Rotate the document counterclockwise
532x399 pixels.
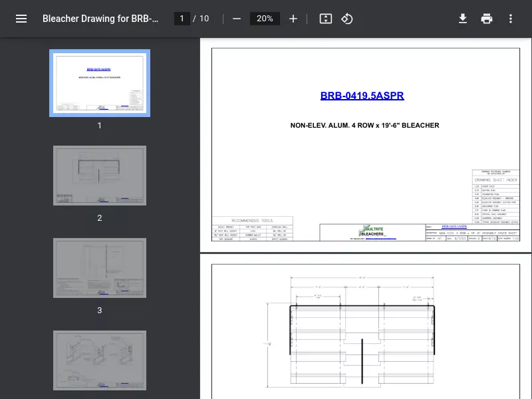tap(346, 19)
